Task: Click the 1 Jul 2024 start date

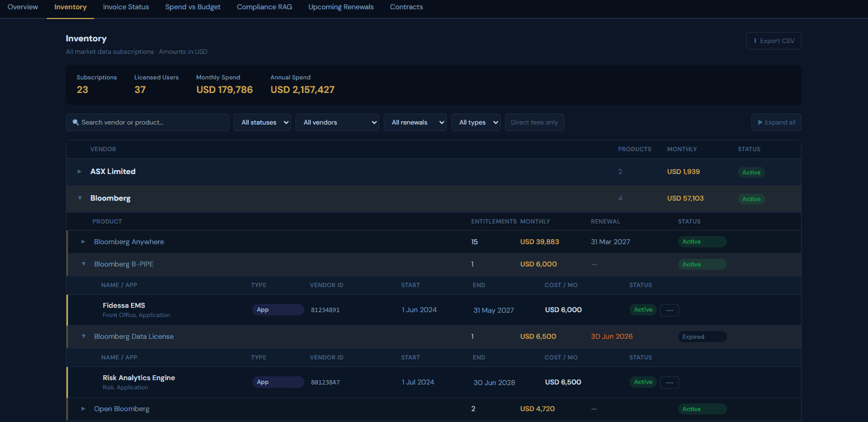Action: [x=418, y=382]
